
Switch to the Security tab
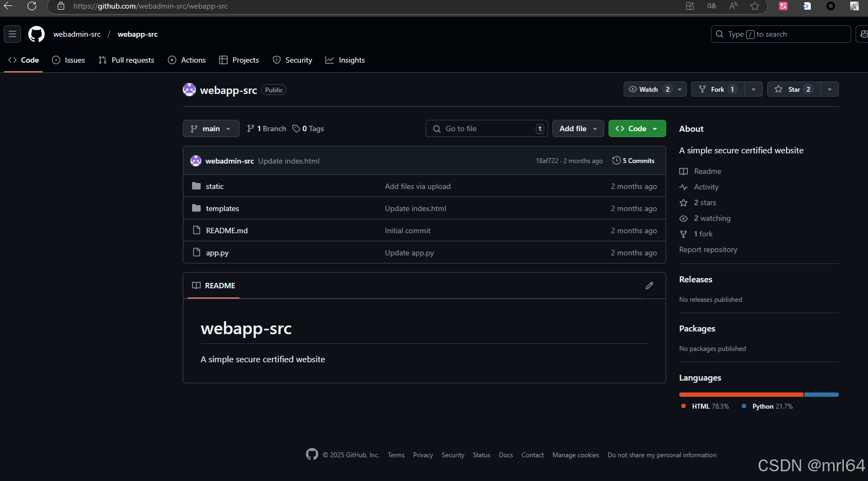[x=292, y=60]
